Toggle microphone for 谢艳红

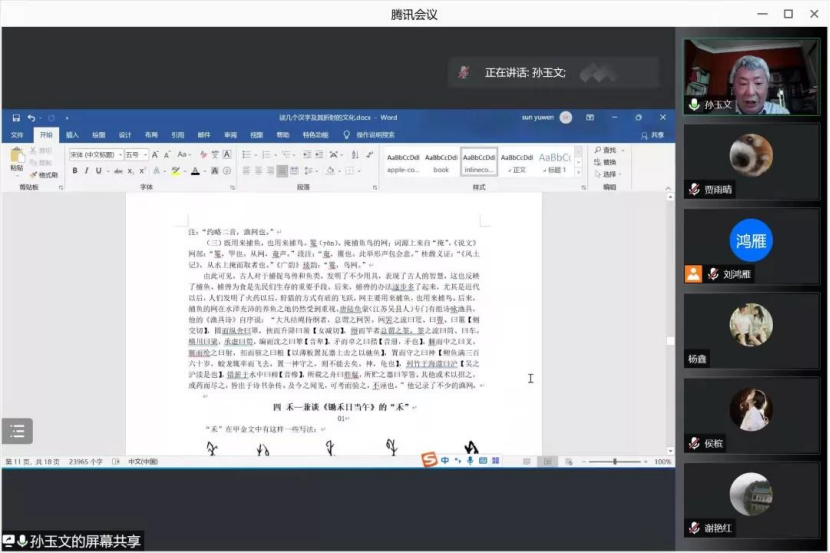pos(694,527)
